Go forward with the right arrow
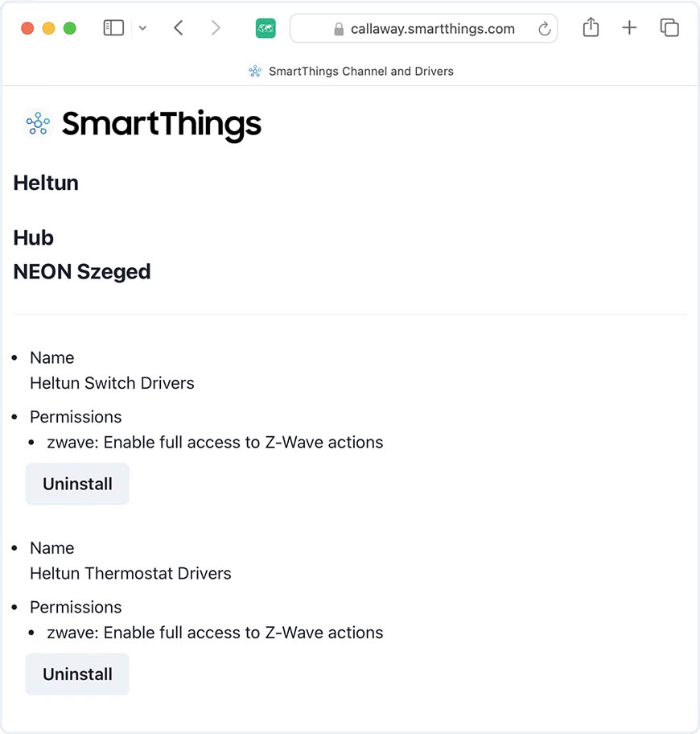 (x=216, y=28)
